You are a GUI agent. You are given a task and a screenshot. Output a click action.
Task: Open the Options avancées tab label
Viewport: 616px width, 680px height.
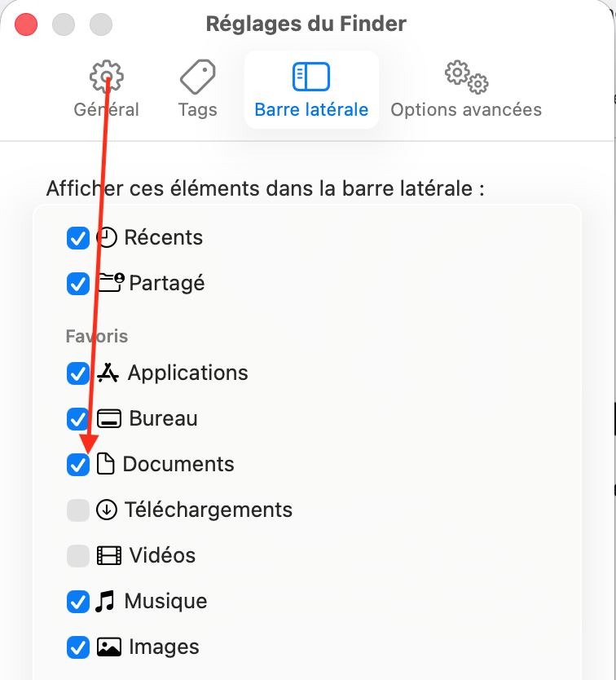pos(466,109)
